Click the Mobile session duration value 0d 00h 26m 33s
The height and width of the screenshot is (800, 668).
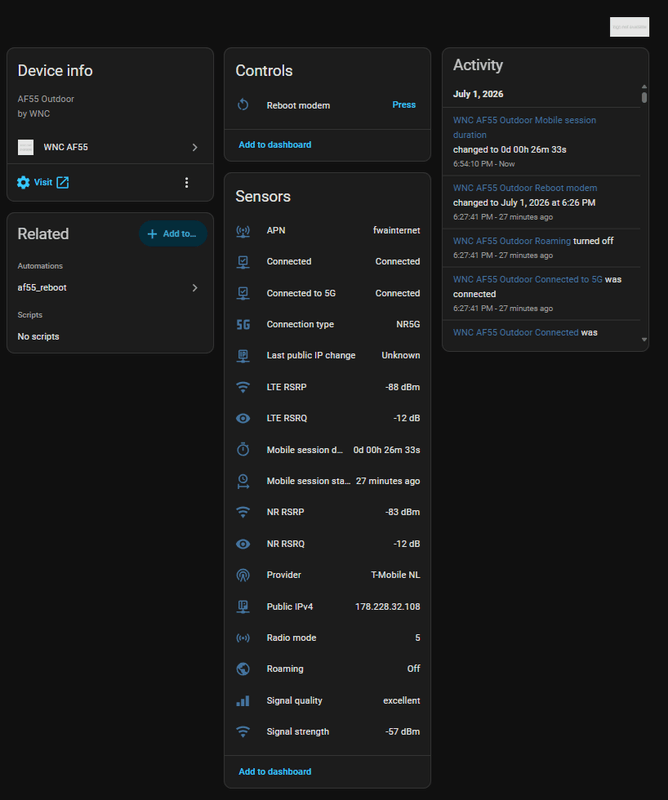coord(387,450)
